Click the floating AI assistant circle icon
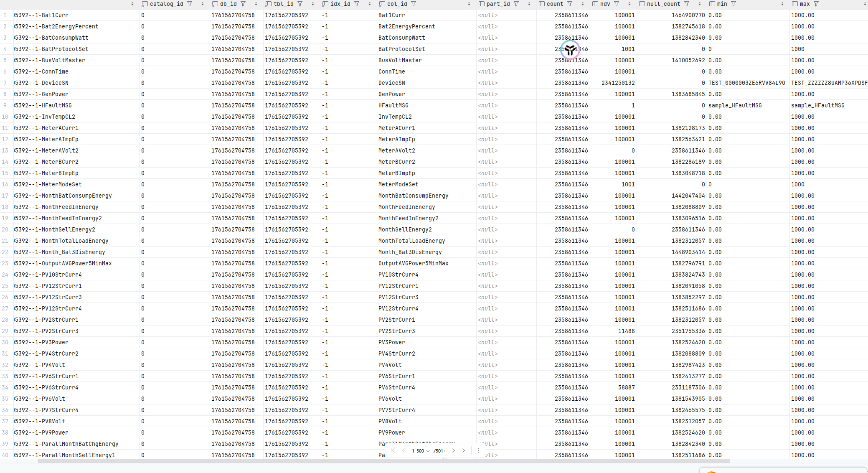Screen dimensions: 868x473 [570, 50]
